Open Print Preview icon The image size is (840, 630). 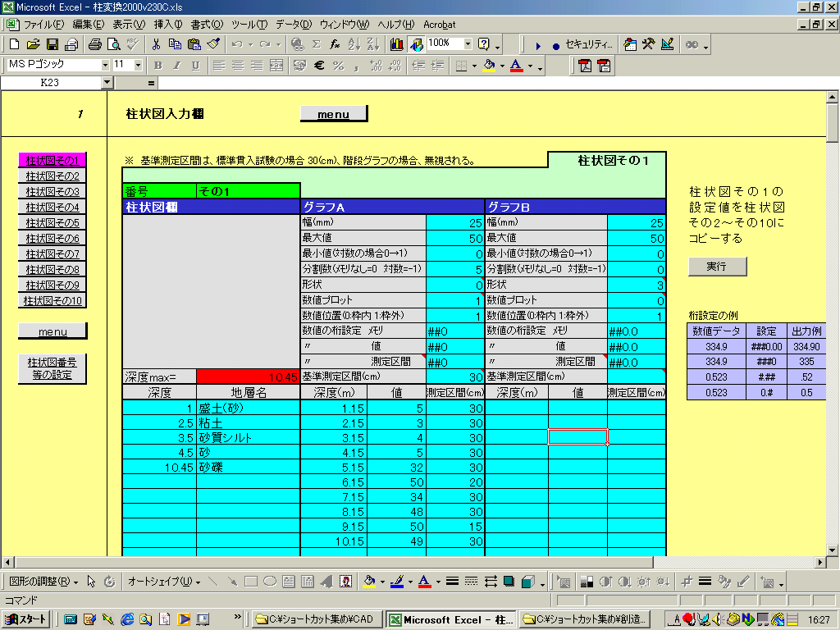click(113, 44)
